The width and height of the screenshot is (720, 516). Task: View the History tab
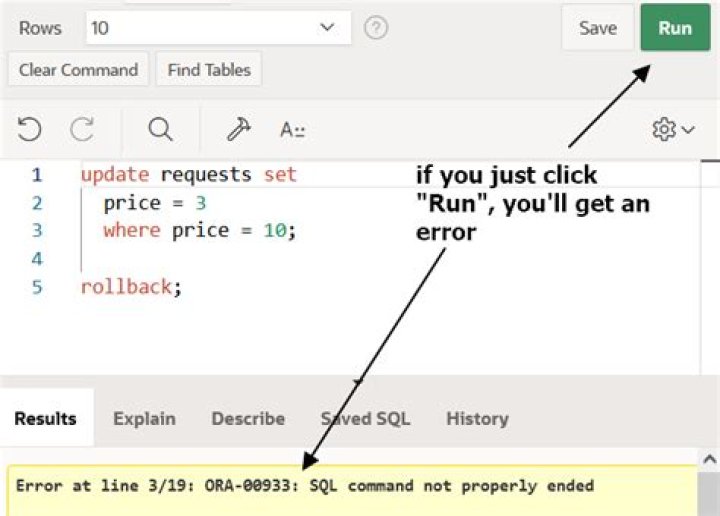pos(477,419)
